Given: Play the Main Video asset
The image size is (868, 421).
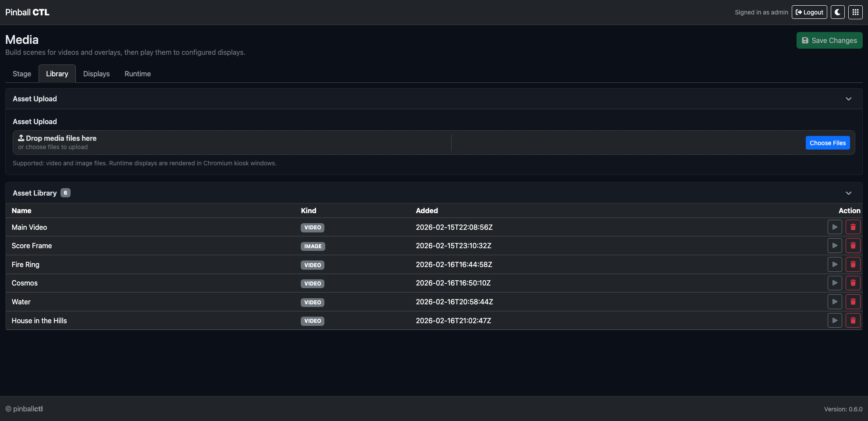Looking at the screenshot, I should tap(835, 227).
